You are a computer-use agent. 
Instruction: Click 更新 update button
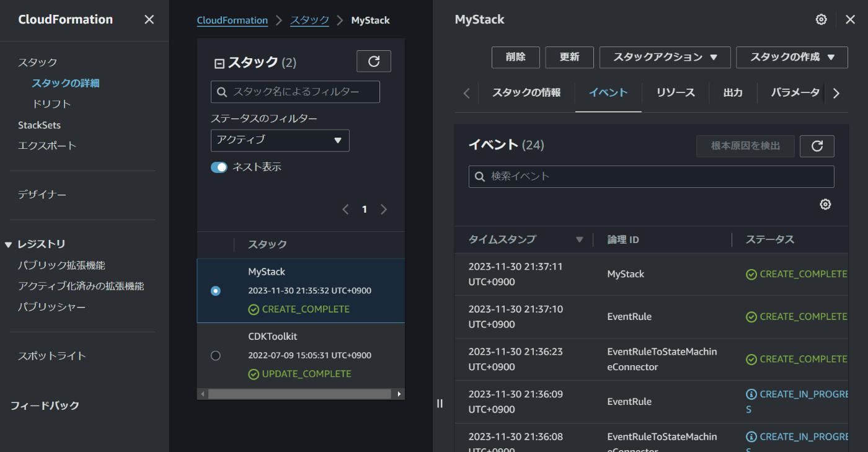coord(570,58)
